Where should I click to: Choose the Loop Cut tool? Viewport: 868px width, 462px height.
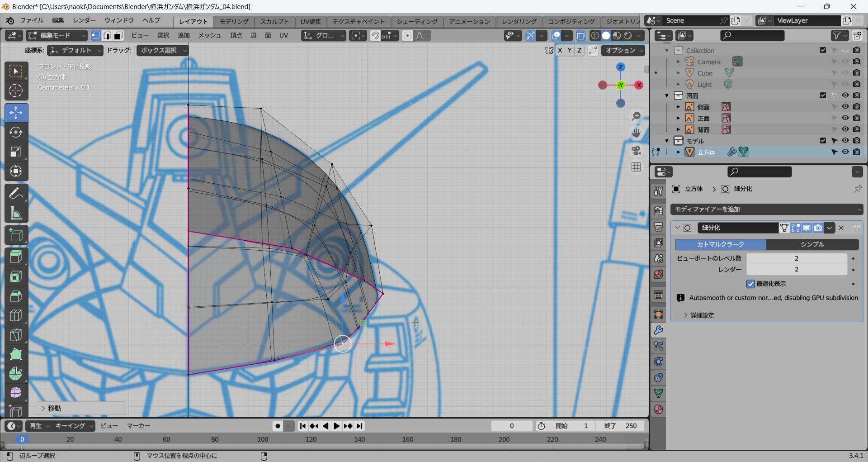(x=16, y=315)
